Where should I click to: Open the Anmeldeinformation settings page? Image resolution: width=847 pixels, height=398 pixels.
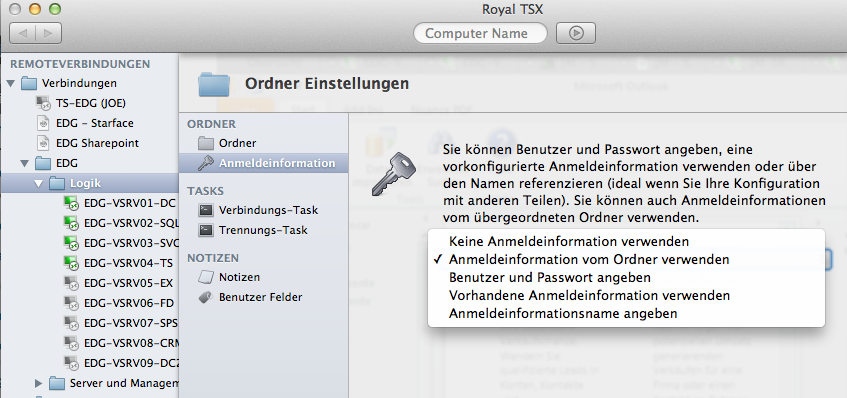[x=264, y=163]
